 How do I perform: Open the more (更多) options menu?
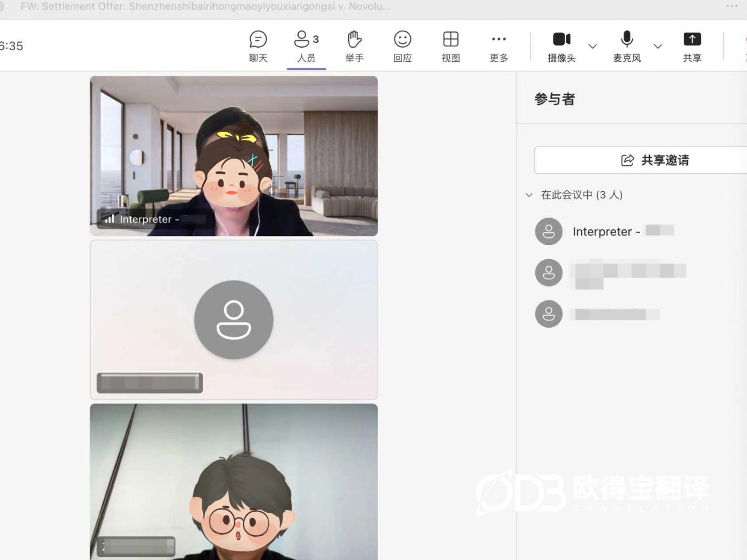(499, 47)
